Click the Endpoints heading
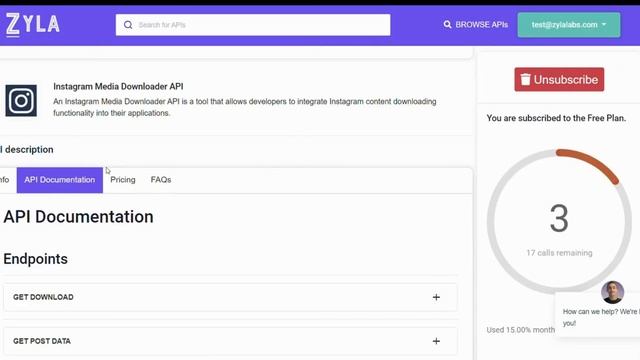This screenshot has width=640, height=360. pyautogui.click(x=36, y=259)
